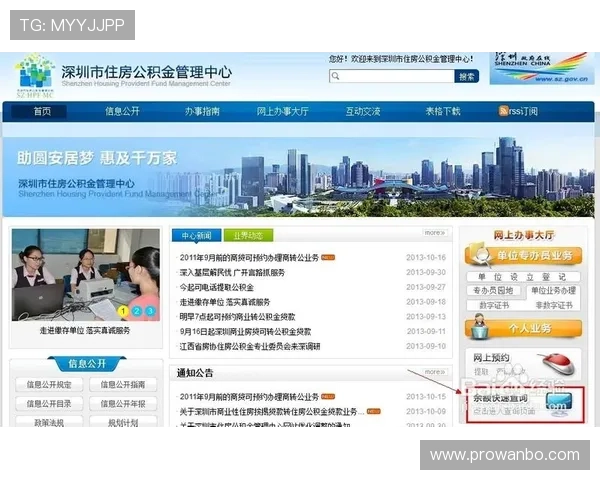Open the 办事指南 navigation menu
This screenshot has height=480, width=600.
(x=202, y=111)
